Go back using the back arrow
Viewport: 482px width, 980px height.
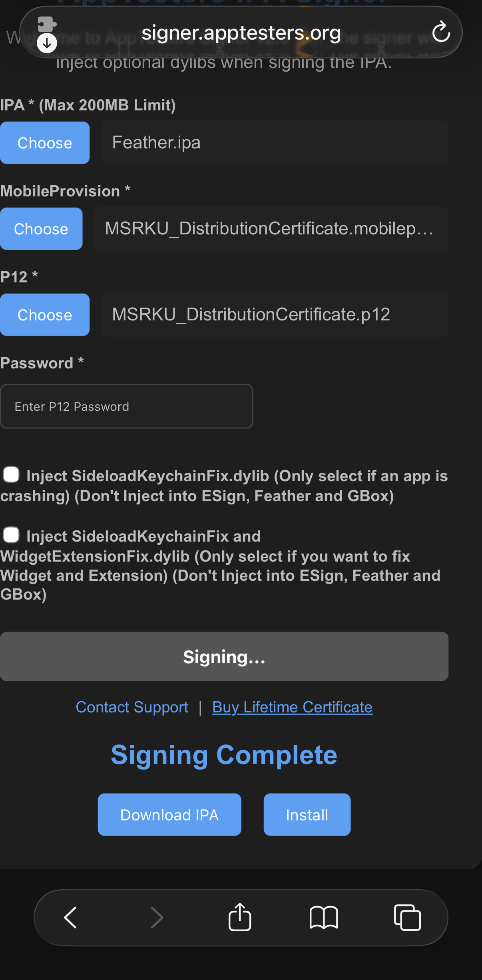click(71, 917)
